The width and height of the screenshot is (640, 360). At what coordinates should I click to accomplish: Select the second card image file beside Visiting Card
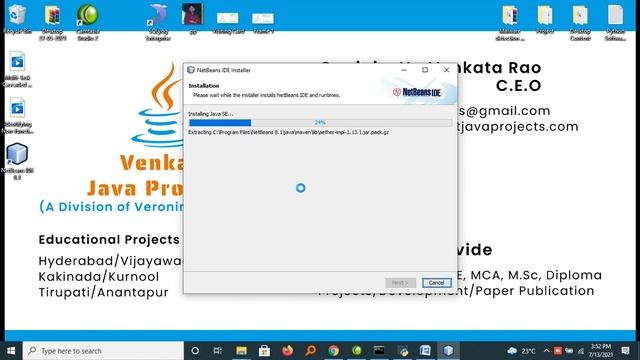pyautogui.click(x=263, y=22)
